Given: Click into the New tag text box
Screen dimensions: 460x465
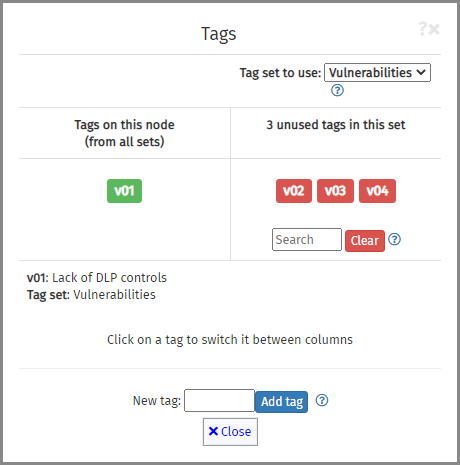Looking at the screenshot, I should click(219, 400).
